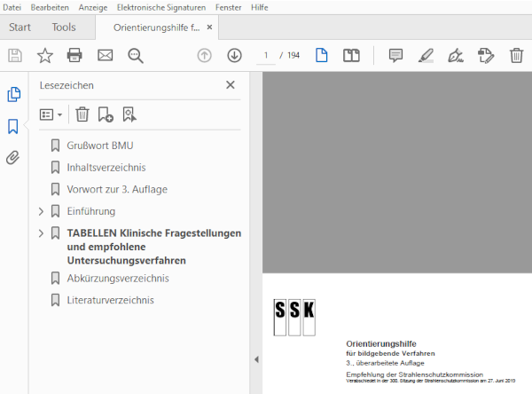Screen dimensions: 532x394
Task: Delete selected bookmark trash icon
Action: pos(82,114)
